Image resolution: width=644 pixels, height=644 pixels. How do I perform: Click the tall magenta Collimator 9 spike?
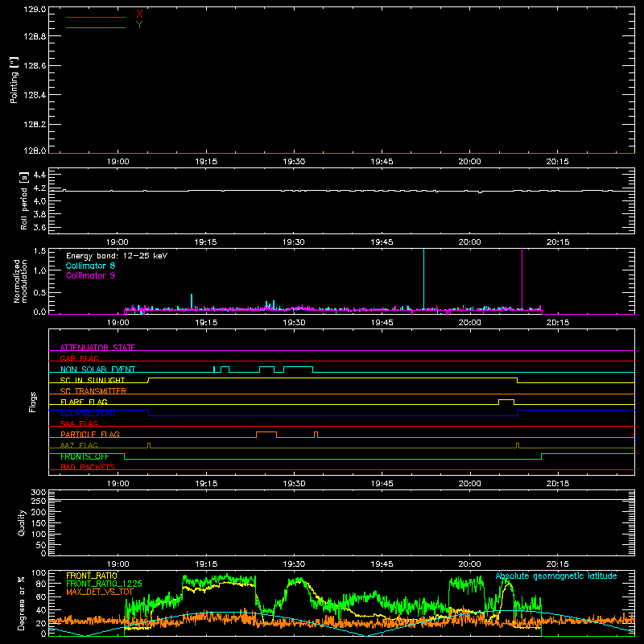(x=522, y=279)
